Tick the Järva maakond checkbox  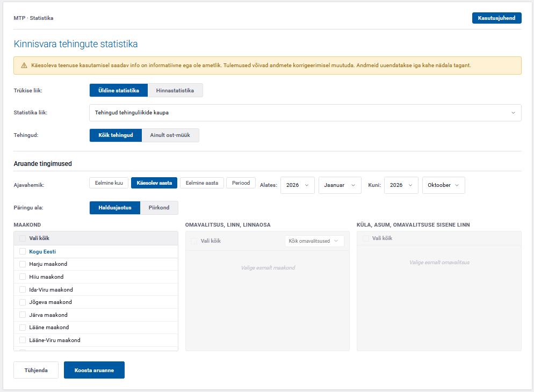point(23,315)
